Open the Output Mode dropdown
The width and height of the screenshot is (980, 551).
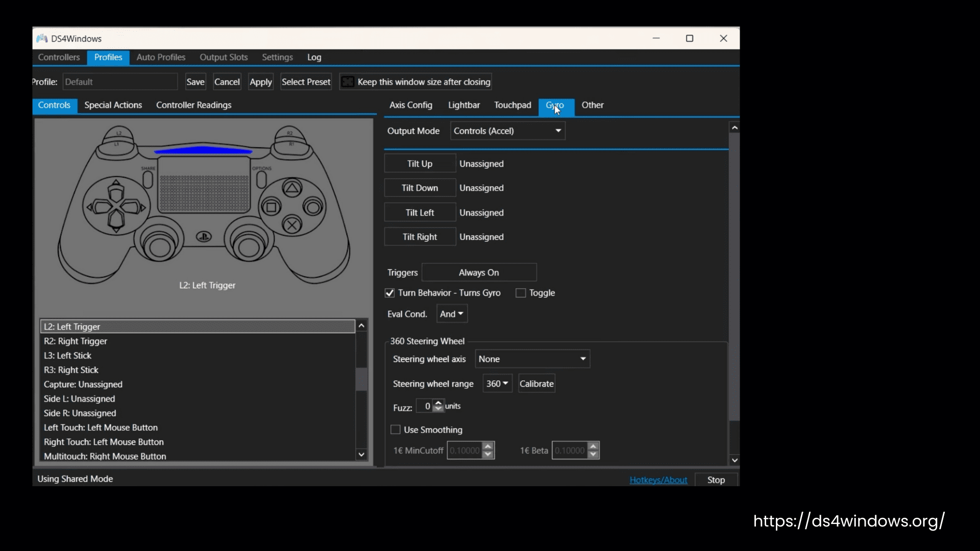click(507, 131)
